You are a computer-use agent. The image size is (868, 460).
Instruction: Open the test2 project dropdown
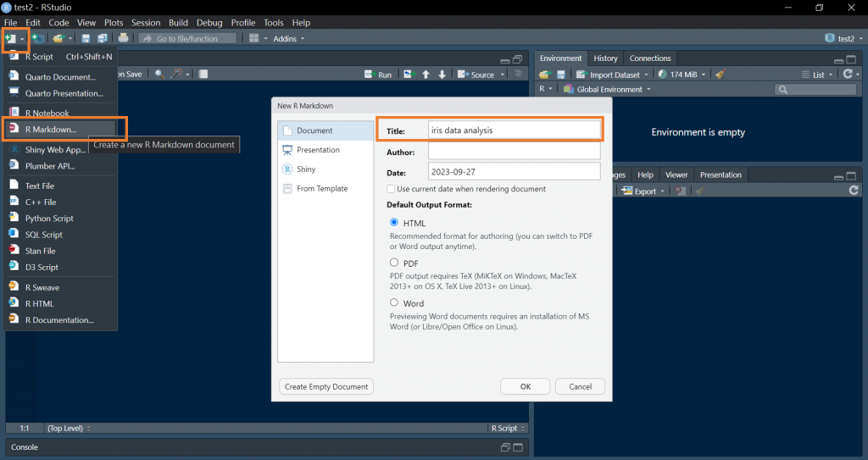pyautogui.click(x=843, y=38)
